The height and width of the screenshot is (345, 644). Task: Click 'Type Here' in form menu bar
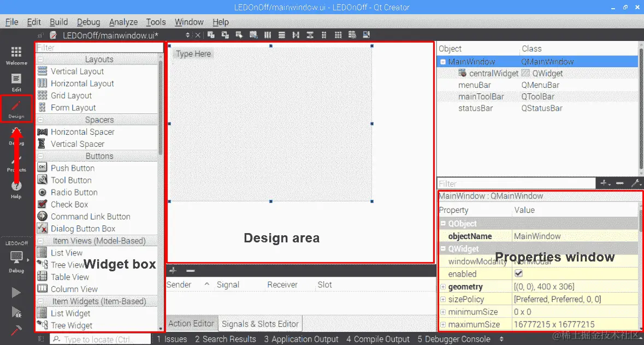pos(193,53)
